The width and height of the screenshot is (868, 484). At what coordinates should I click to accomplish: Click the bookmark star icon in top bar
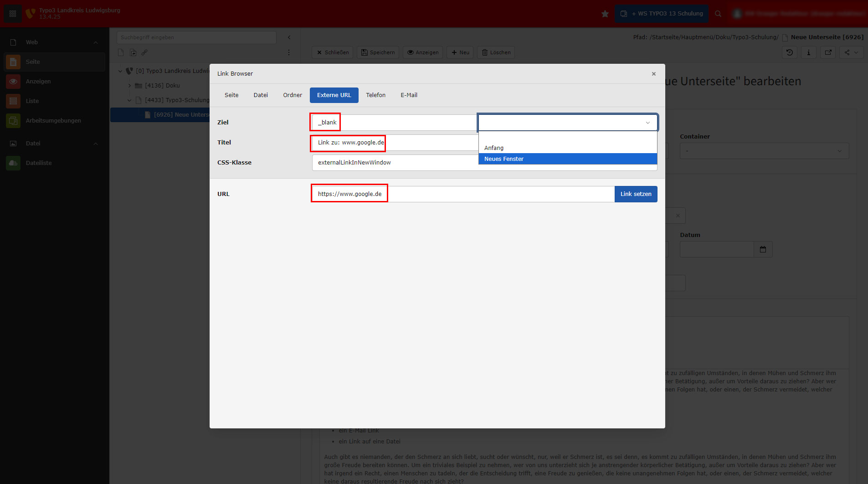(x=605, y=14)
